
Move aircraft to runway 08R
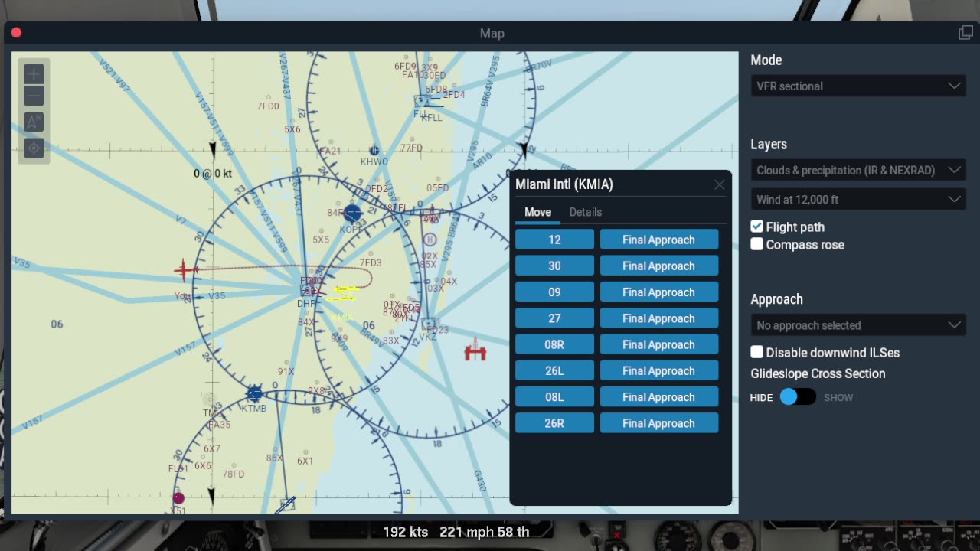pos(554,344)
